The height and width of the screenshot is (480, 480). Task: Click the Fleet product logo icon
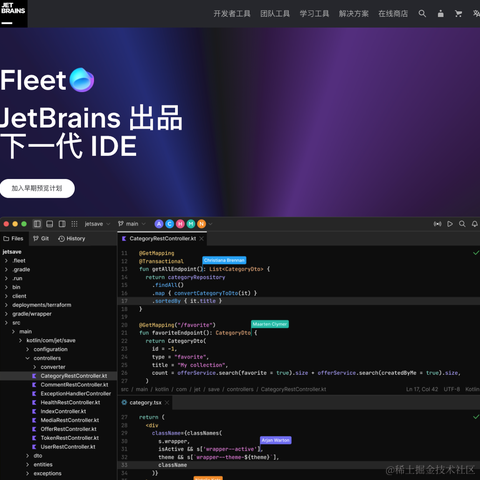click(x=82, y=80)
